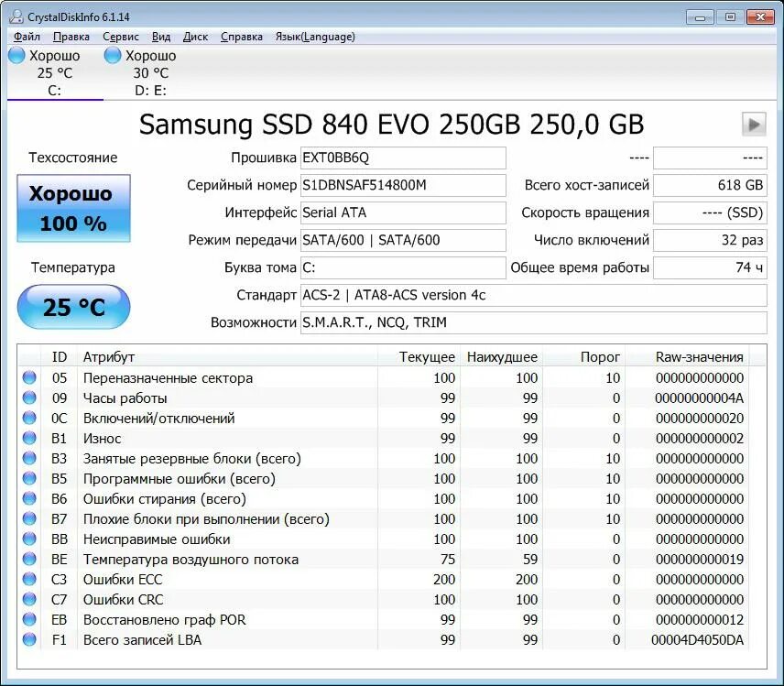This screenshot has height=686, width=784.
Task: Select the Переназначенные сектора attribute name
Action: [x=168, y=378]
